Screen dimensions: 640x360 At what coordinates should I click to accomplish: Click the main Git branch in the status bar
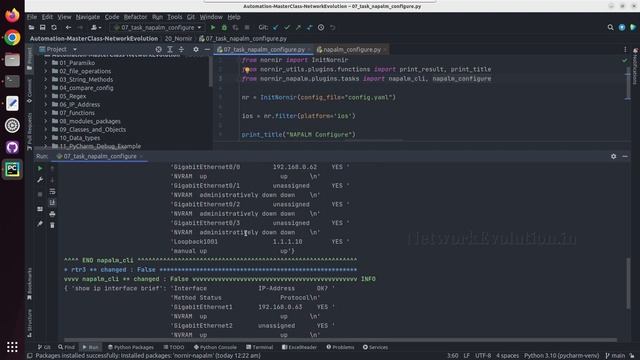[x=615, y=356]
